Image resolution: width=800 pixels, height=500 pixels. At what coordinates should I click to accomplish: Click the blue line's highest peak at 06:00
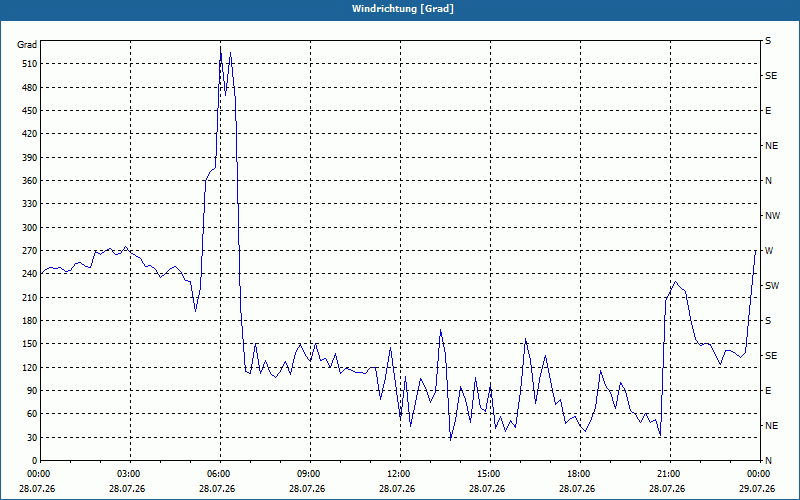(220, 48)
